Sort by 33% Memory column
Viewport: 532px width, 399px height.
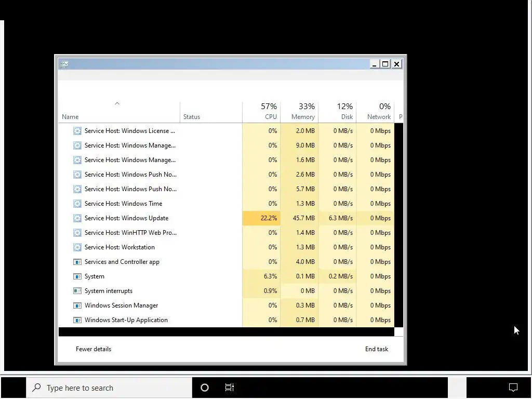(300, 112)
